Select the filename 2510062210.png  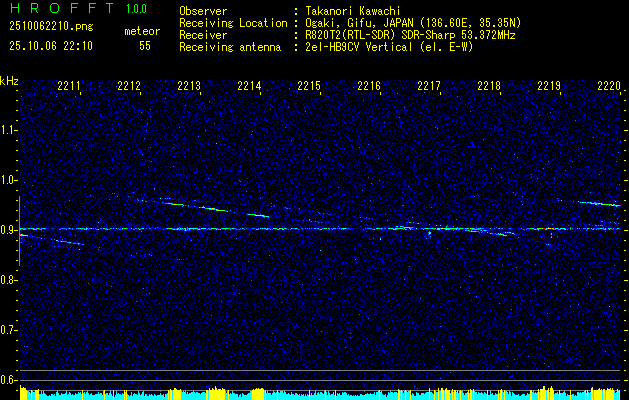[51, 27]
